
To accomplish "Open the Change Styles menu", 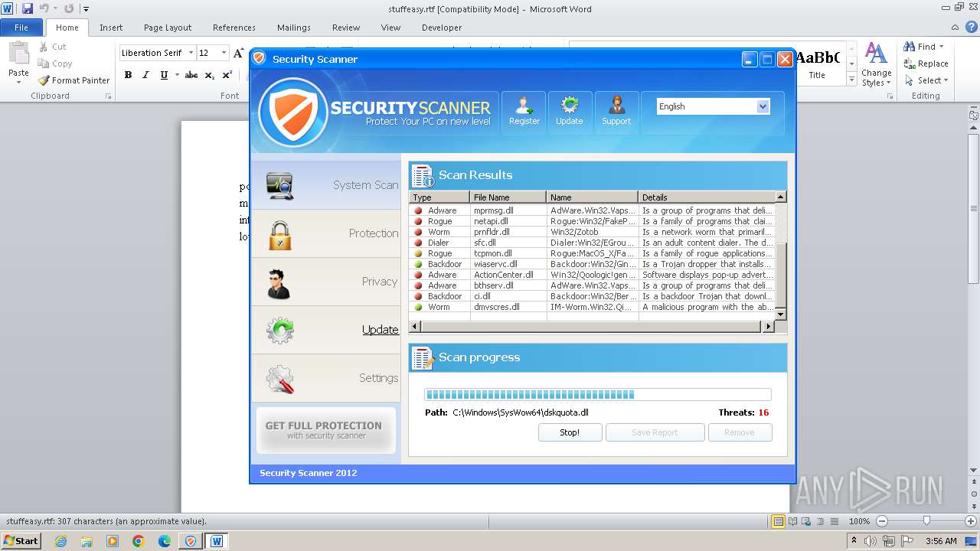I will point(876,65).
